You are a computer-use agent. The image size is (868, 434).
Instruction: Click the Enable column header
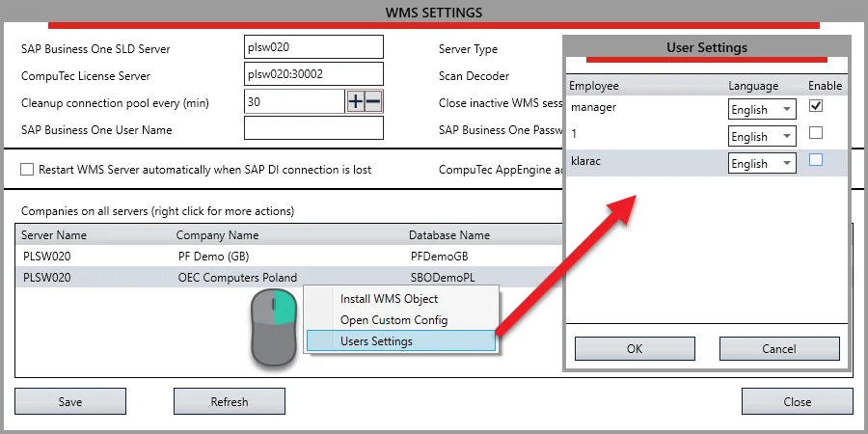825,86
